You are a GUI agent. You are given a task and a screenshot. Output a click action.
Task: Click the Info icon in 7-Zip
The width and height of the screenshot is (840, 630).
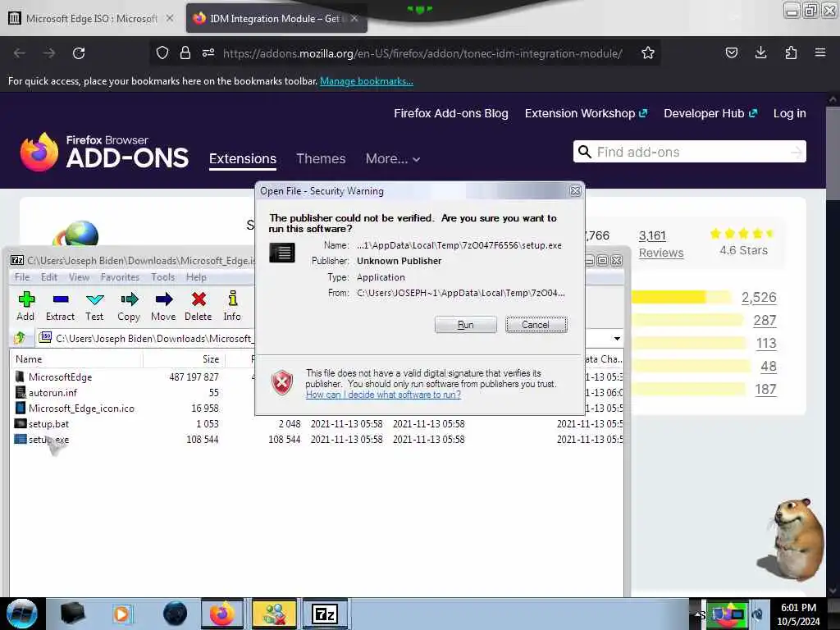(232, 306)
